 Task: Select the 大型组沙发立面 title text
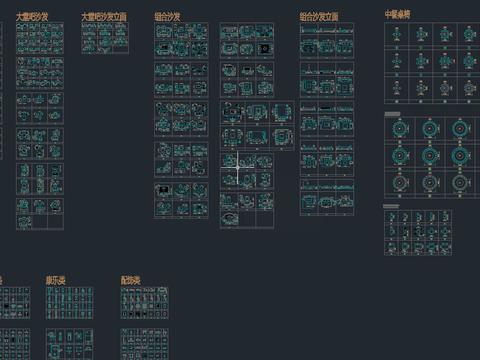(x=104, y=17)
